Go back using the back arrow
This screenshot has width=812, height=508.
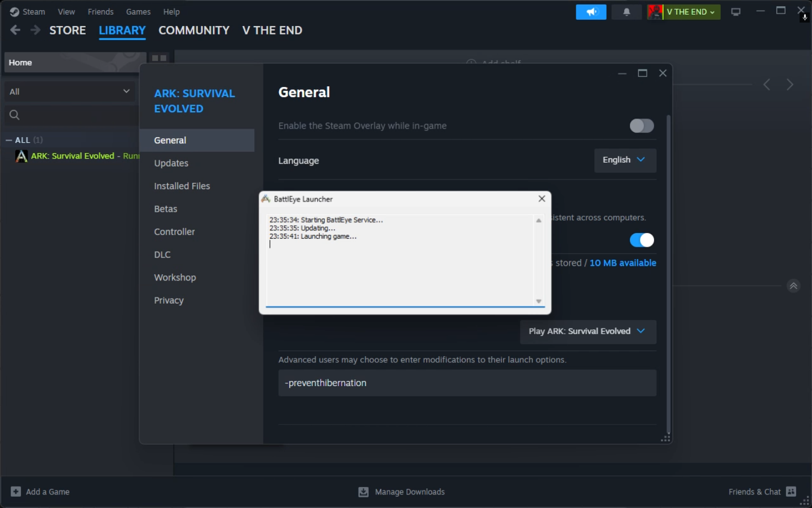(15, 30)
